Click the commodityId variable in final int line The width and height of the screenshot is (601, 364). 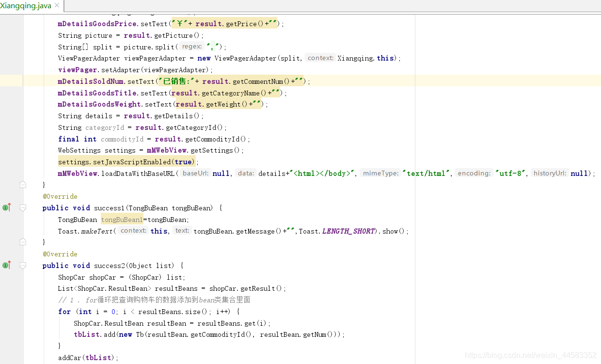pyautogui.click(x=122, y=139)
